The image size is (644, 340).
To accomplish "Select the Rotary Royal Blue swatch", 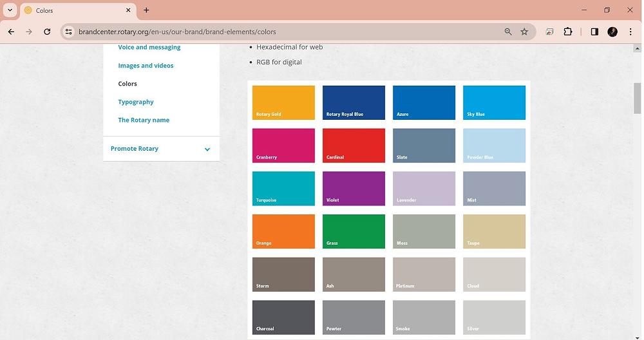I will coord(354,102).
